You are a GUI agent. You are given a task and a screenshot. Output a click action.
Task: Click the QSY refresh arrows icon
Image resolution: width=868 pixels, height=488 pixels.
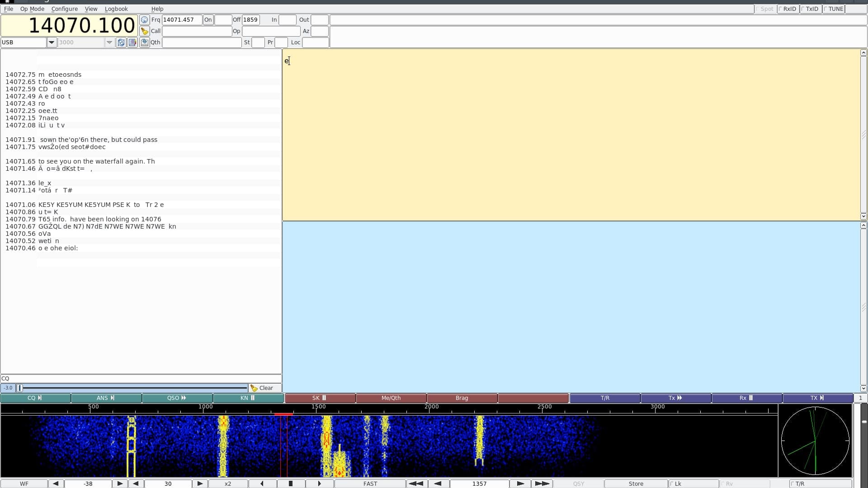click(121, 42)
